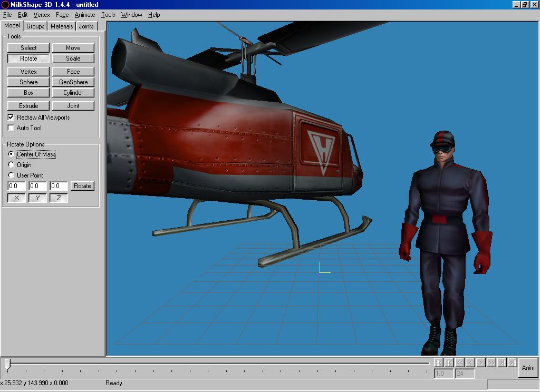Open the File menu
Screen dimensions: 540x392
tap(7, 15)
